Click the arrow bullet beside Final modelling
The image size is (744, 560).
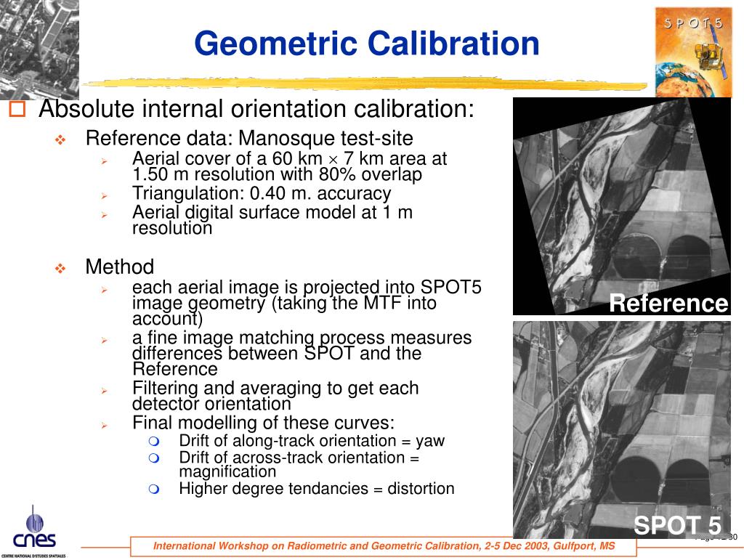pyautogui.click(x=105, y=426)
